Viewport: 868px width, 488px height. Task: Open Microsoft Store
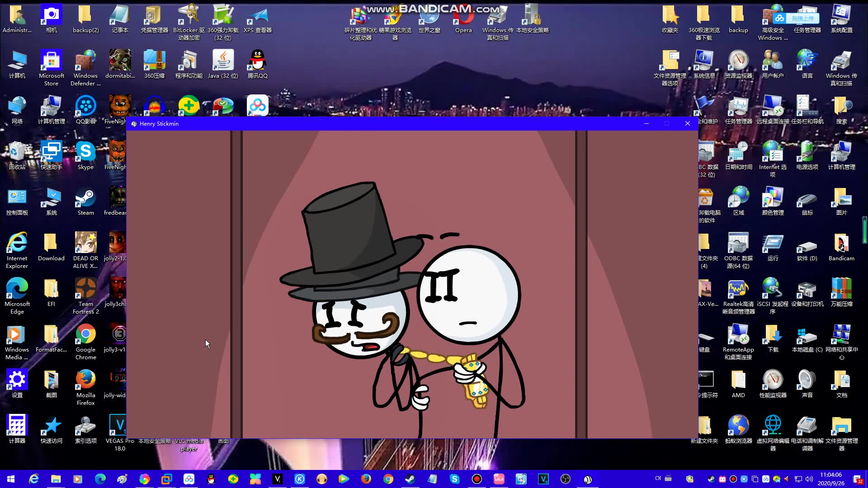[x=51, y=61]
